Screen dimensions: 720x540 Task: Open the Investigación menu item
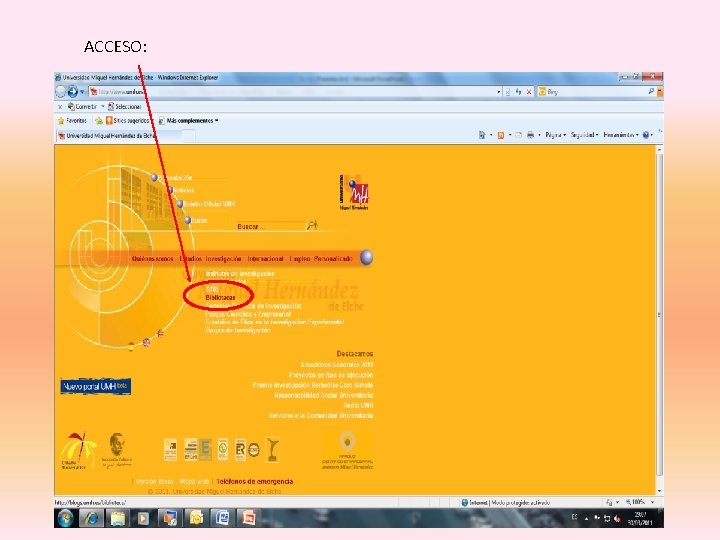click(223, 259)
